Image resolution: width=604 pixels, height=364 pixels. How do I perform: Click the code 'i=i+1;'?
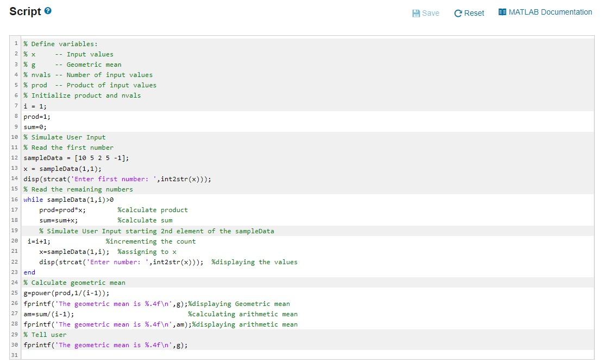click(39, 241)
